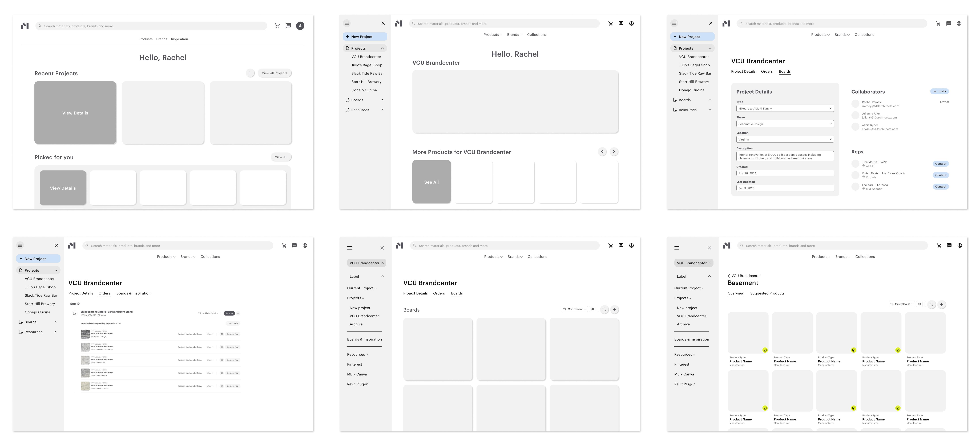Contact rep Lee Karr
The width and height of the screenshot is (980, 446).
(x=941, y=187)
